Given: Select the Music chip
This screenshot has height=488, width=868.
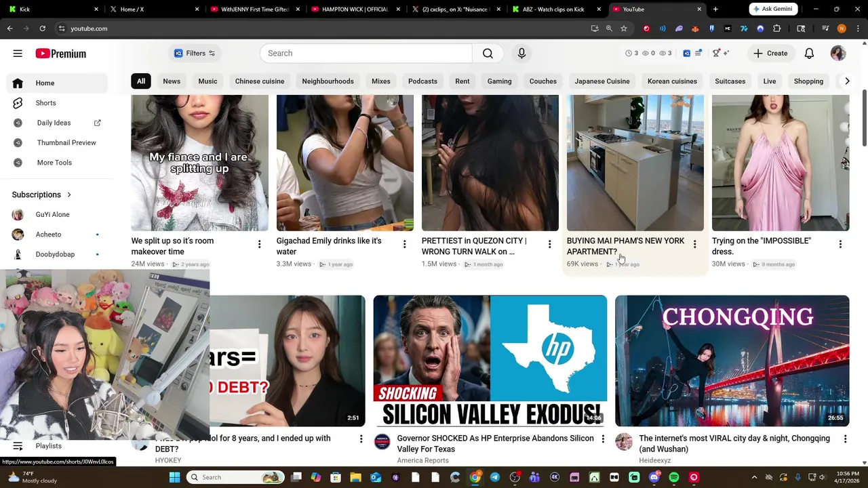Looking at the screenshot, I should pos(208,81).
